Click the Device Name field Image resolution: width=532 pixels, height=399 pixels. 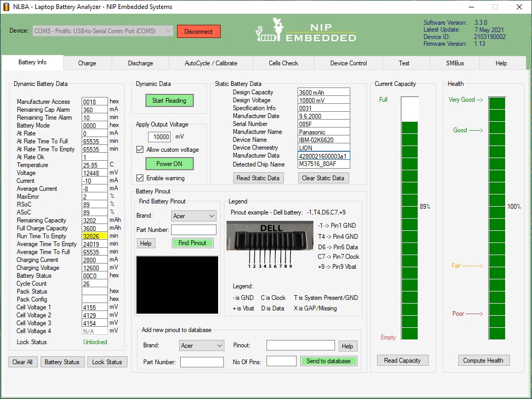pos(324,140)
